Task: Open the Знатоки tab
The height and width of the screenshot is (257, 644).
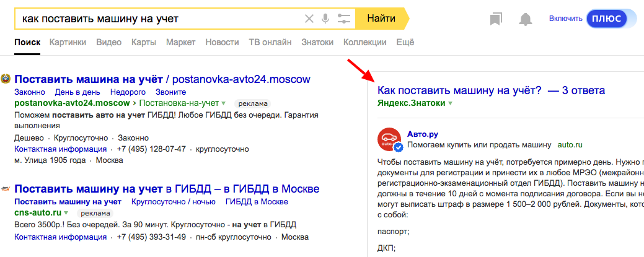Action: tap(317, 42)
